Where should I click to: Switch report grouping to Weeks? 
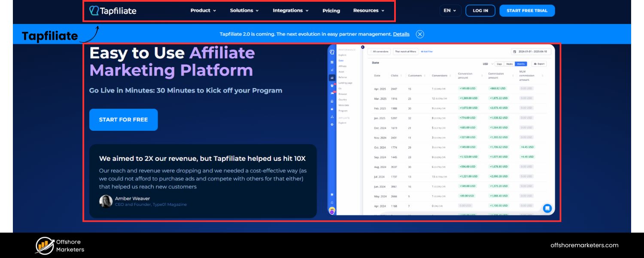(x=509, y=64)
